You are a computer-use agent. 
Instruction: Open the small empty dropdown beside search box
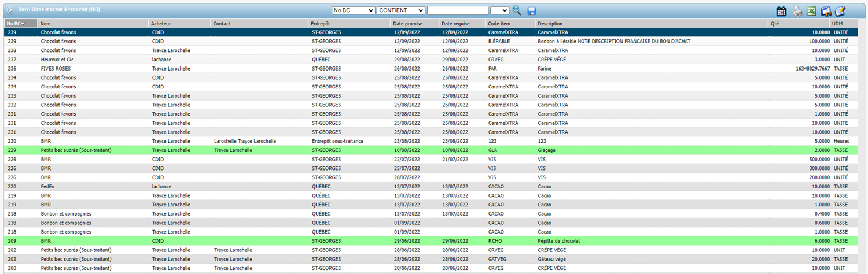pyautogui.click(x=499, y=10)
